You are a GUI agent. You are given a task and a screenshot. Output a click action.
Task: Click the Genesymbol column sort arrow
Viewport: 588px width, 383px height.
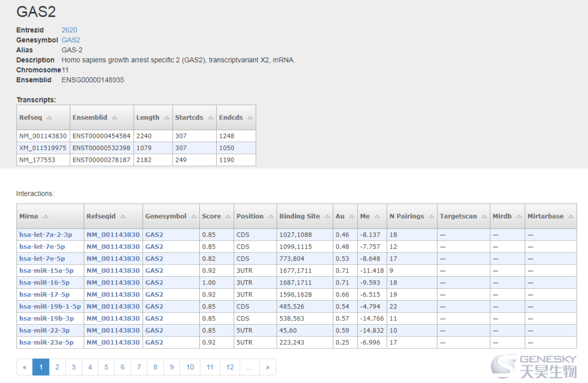(x=194, y=216)
